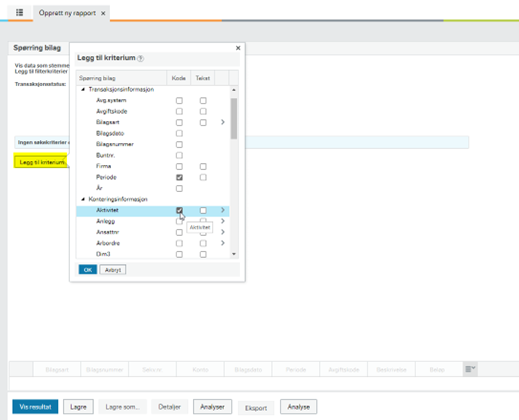
Task: Open column settings icon in results header
Action: click(470, 369)
